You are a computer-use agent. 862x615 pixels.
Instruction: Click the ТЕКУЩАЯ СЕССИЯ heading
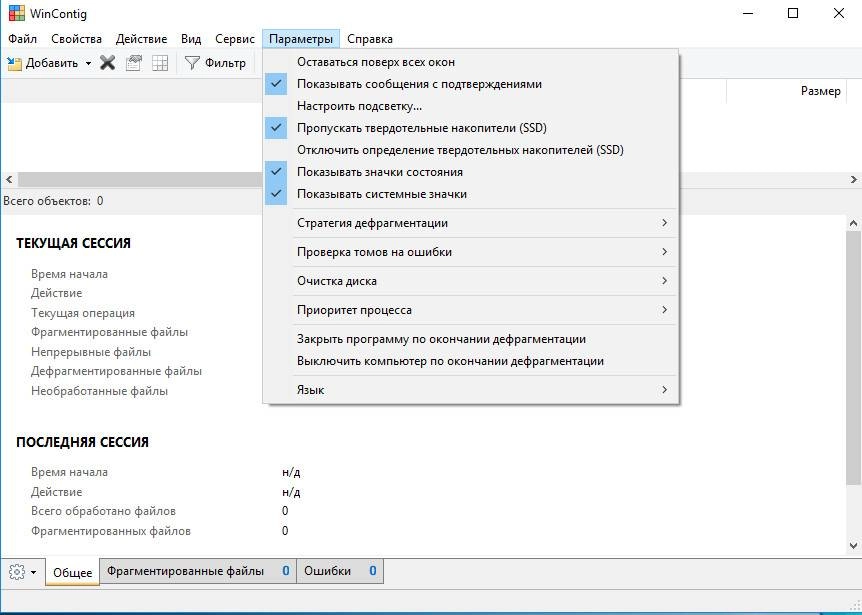point(73,243)
